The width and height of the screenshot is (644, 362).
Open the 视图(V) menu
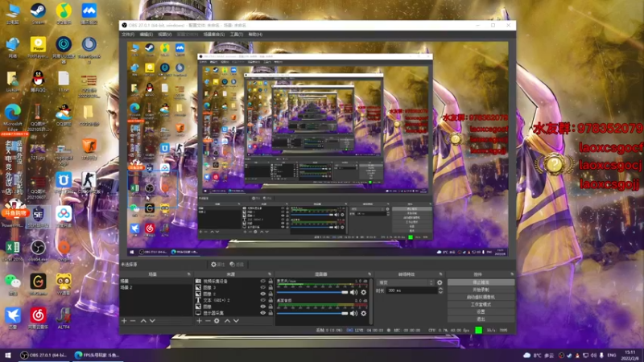pyautogui.click(x=165, y=35)
